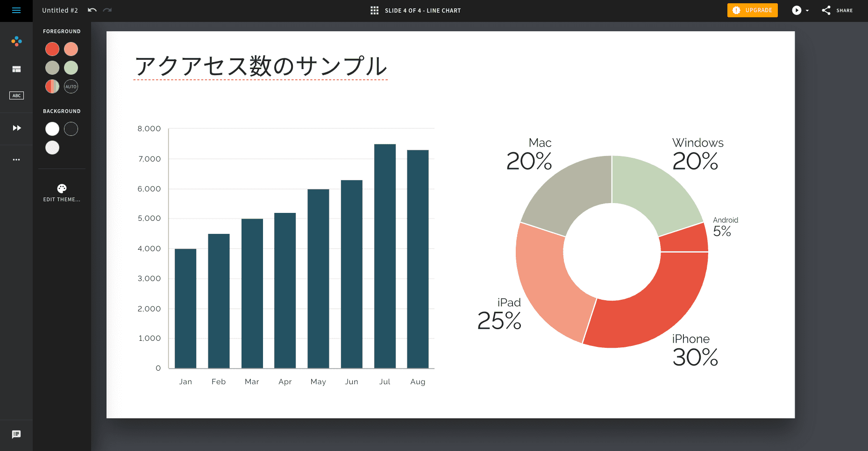Open the colors panel in sidebar
This screenshot has width=868, height=451.
16,42
